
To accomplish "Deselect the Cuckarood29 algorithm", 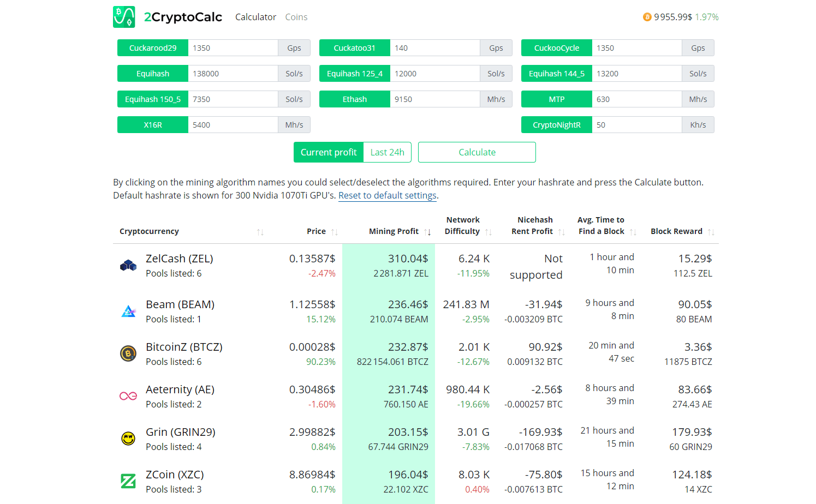I will pyautogui.click(x=153, y=48).
